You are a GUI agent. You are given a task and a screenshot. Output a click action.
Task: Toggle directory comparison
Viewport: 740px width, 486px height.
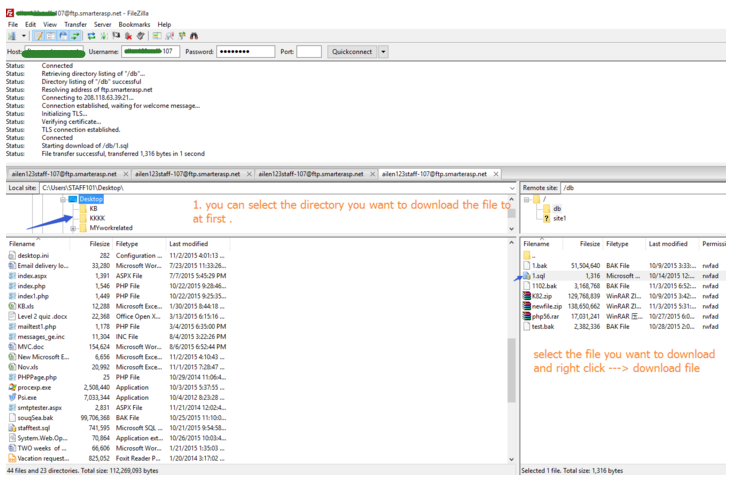[x=169, y=36]
